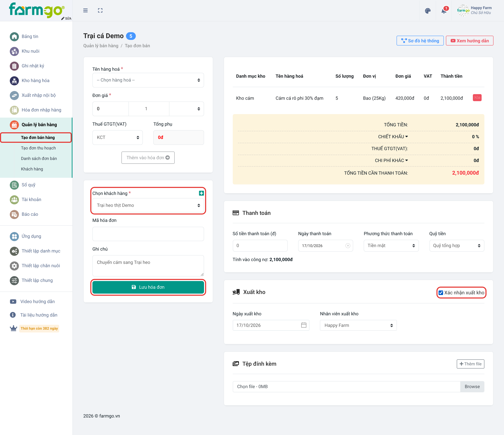Open Danh sách đơn bán submenu item
504x435 pixels.
pyautogui.click(x=39, y=159)
